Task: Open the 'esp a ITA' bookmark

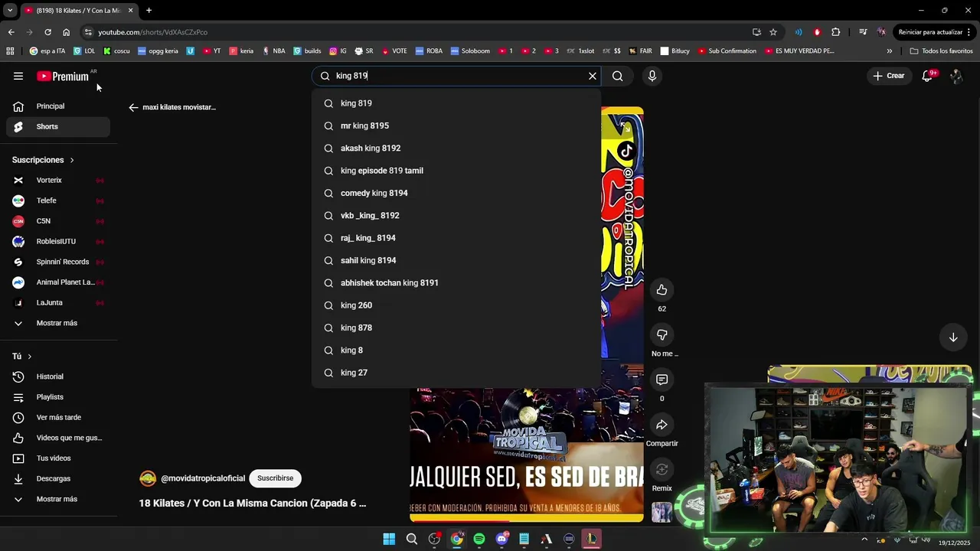Action: [x=47, y=51]
